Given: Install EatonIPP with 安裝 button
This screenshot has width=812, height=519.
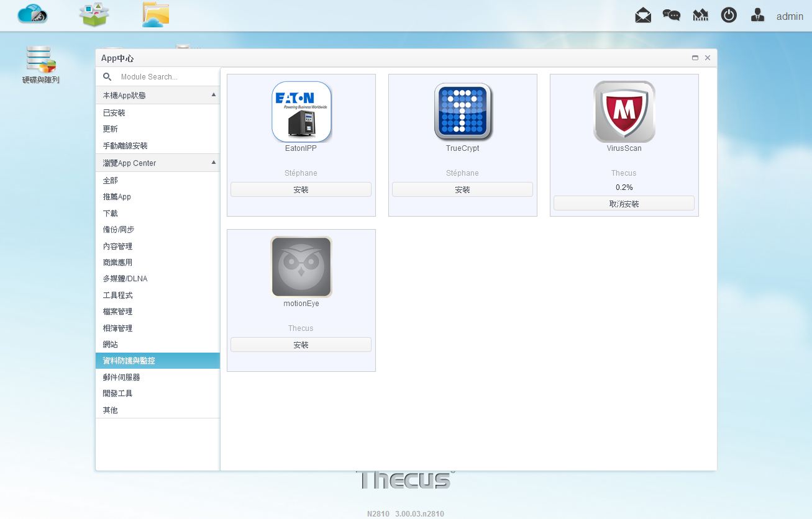Looking at the screenshot, I should point(301,189).
